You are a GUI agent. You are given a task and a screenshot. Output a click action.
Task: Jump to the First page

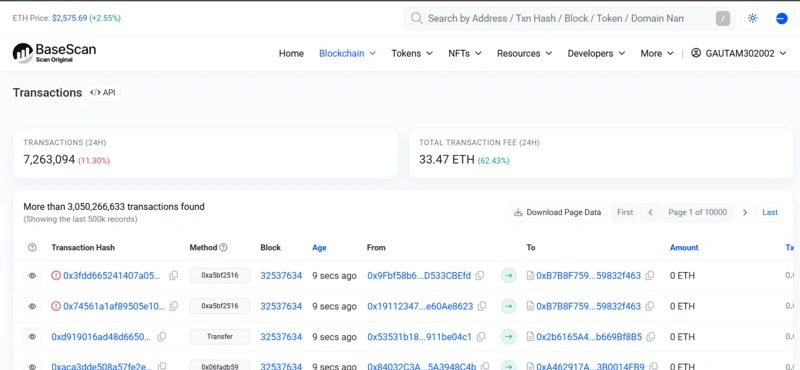pyautogui.click(x=625, y=212)
